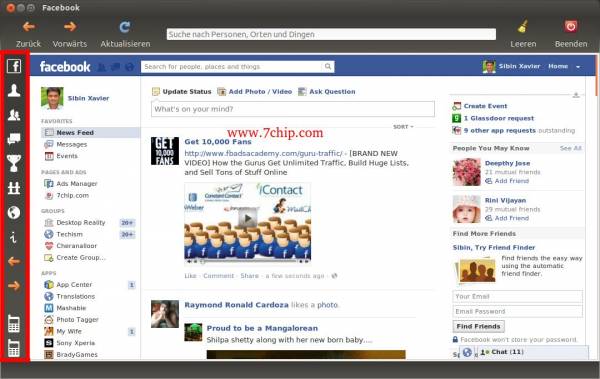Viewport: 600px width, 379px height.
Task: Open the single-person profile icon in sidebar
Action: coord(14,91)
